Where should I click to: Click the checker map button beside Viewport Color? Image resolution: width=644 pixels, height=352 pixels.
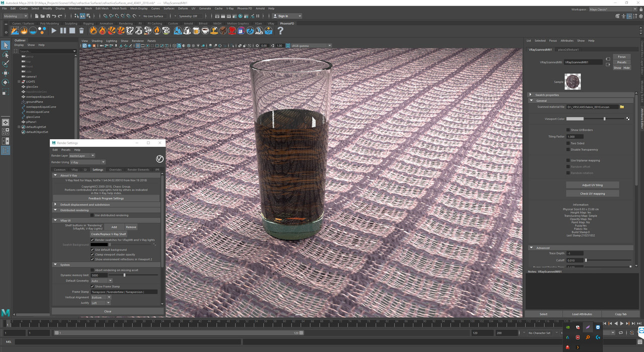coord(627,119)
